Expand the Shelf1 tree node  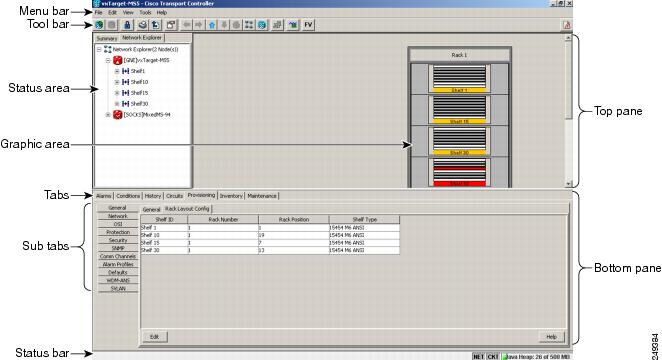(117, 71)
